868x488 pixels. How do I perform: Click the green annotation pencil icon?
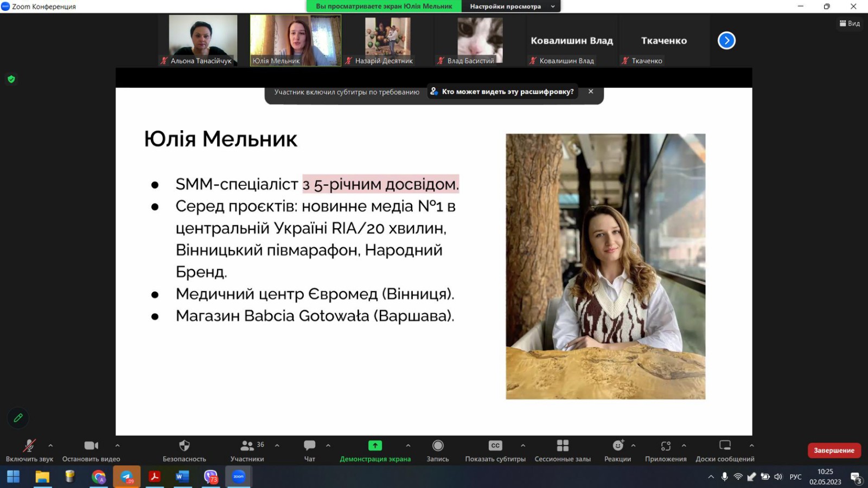tap(18, 418)
